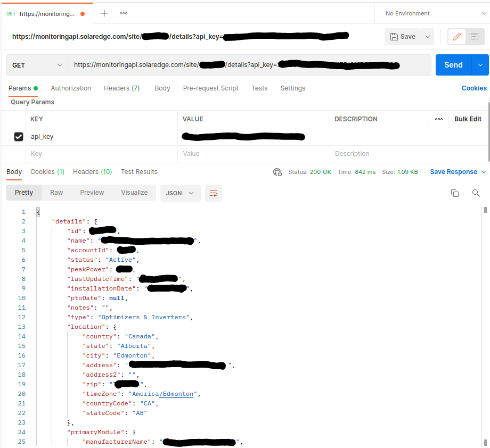Open more actions via the ellipsis in Query Params

click(x=439, y=119)
